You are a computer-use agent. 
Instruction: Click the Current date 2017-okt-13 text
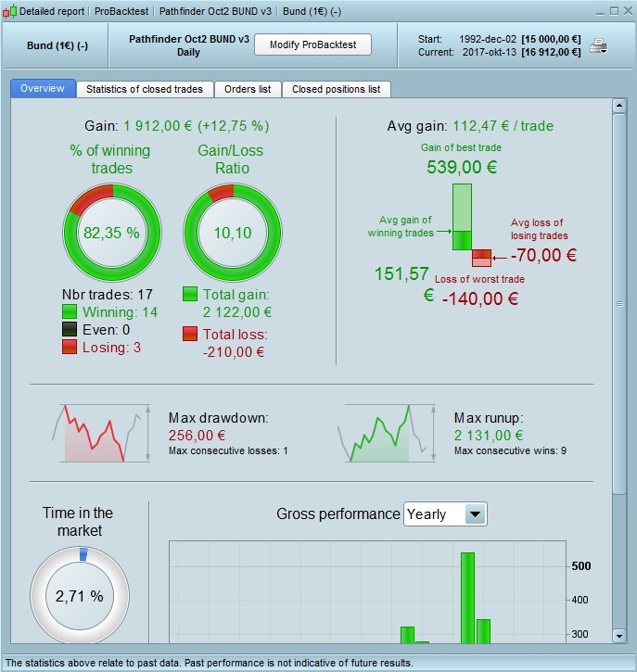pyautogui.click(x=490, y=52)
